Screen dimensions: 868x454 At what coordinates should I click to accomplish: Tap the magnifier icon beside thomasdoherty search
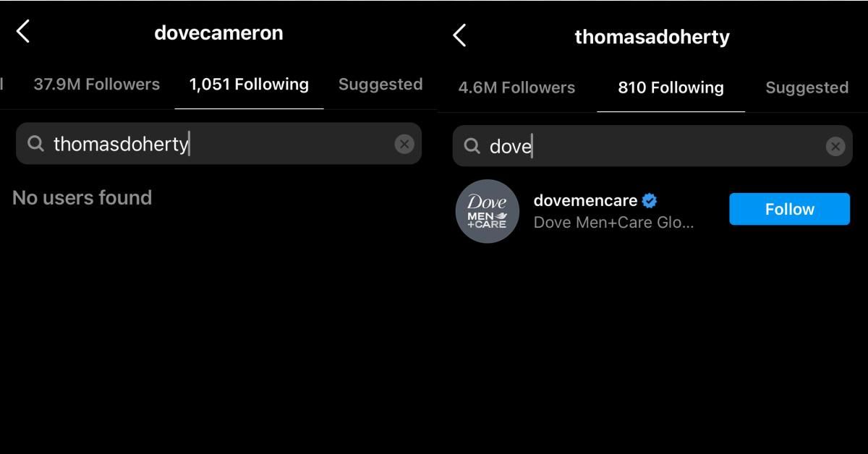(35, 143)
